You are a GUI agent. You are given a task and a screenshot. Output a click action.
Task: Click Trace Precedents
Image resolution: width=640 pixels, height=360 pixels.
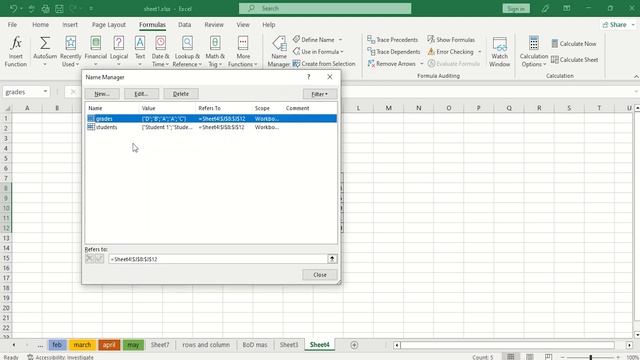pos(393,40)
